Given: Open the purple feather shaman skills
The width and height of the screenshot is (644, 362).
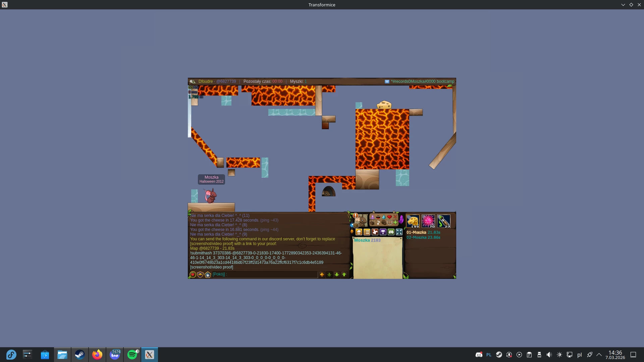Looking at the screenshot, I should [x=401, y=220].
